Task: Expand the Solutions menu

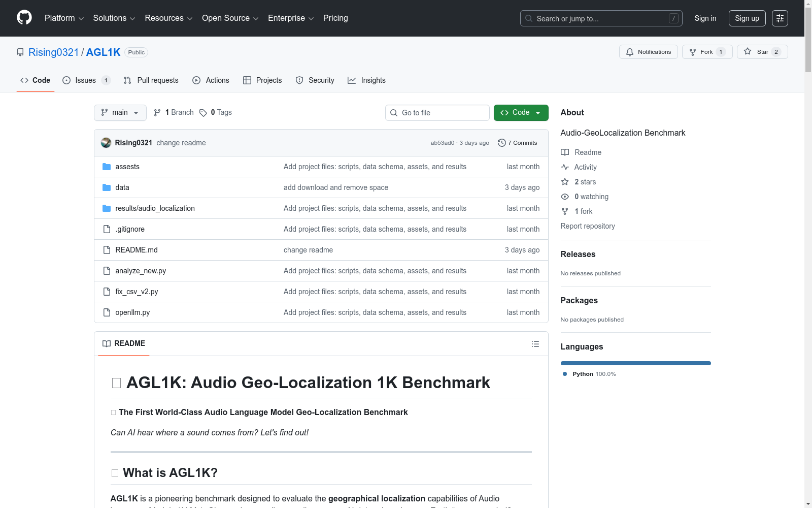Action: pos(114,18)
